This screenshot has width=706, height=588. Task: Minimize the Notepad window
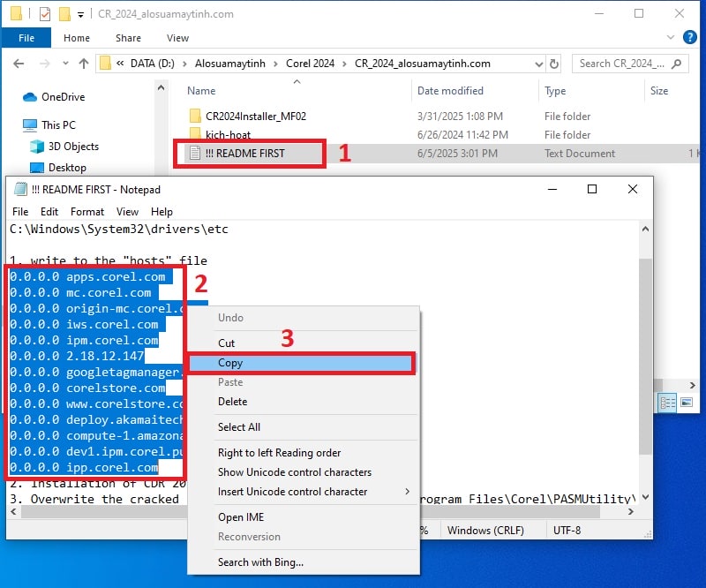552,189
